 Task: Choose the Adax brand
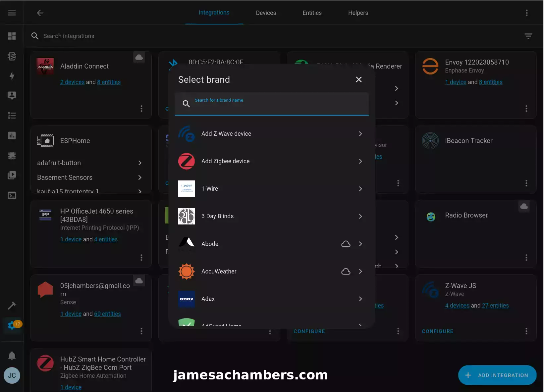pos(272,299)
